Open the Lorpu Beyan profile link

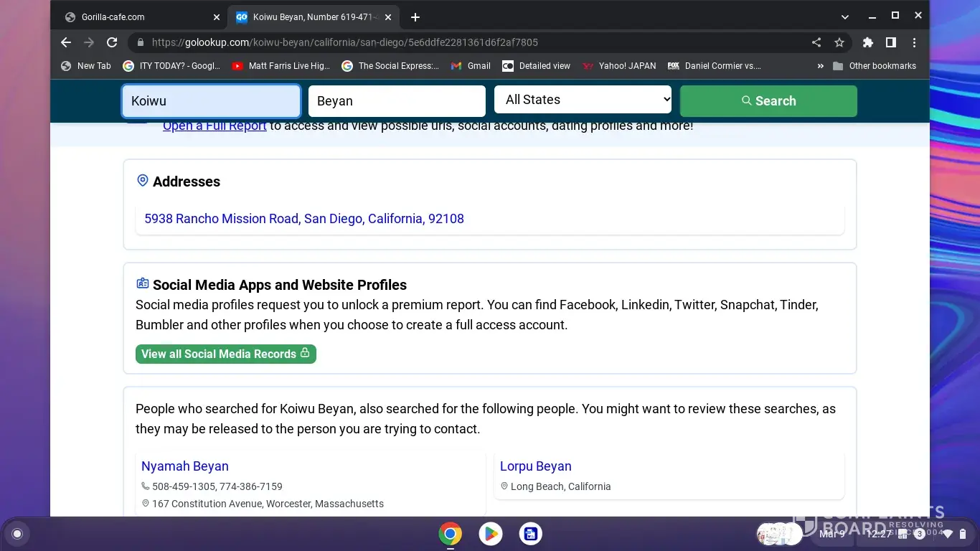[x=536, y=466]
